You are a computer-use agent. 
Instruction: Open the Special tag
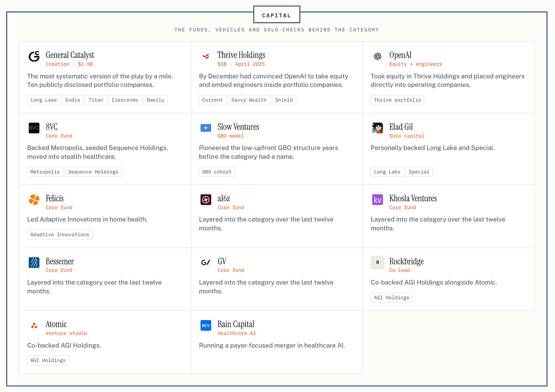click(419, 172)
